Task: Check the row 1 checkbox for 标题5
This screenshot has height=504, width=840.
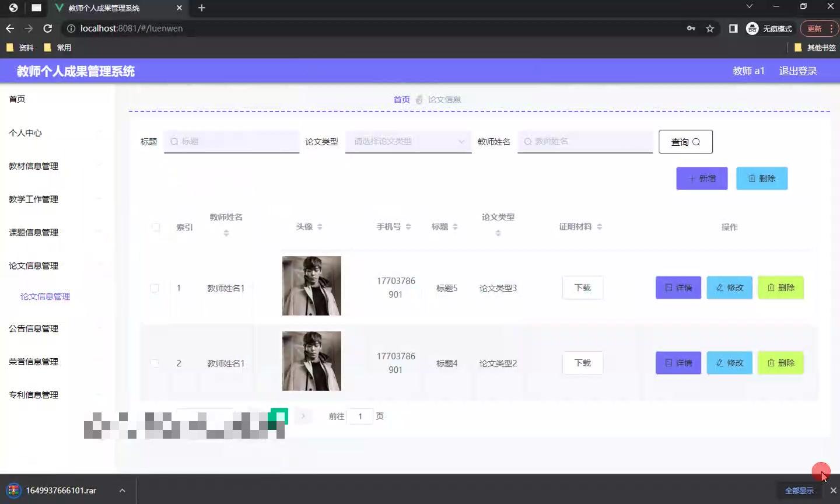Action: pyautogui.click(x=155, y=288)
